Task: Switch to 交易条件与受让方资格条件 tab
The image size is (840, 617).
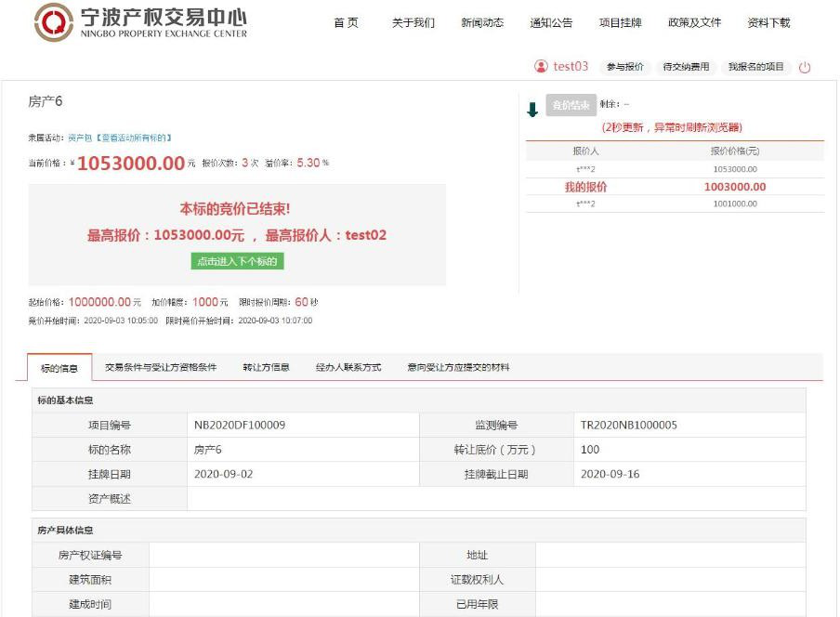Action: [x=161, y=367]
